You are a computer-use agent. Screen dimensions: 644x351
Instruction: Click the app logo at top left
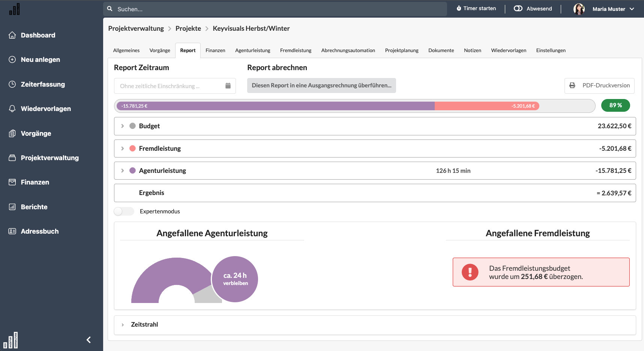[x=15, y=9]
